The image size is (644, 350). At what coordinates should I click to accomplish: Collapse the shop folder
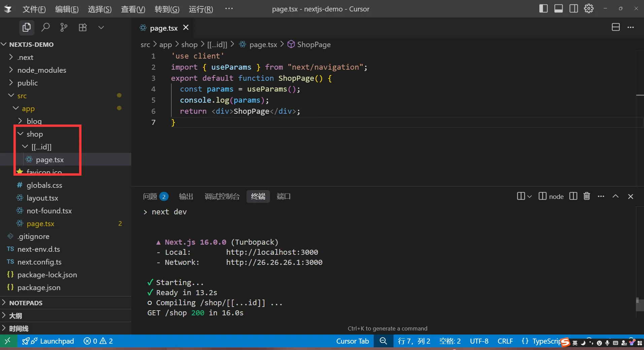coord(34,134)
